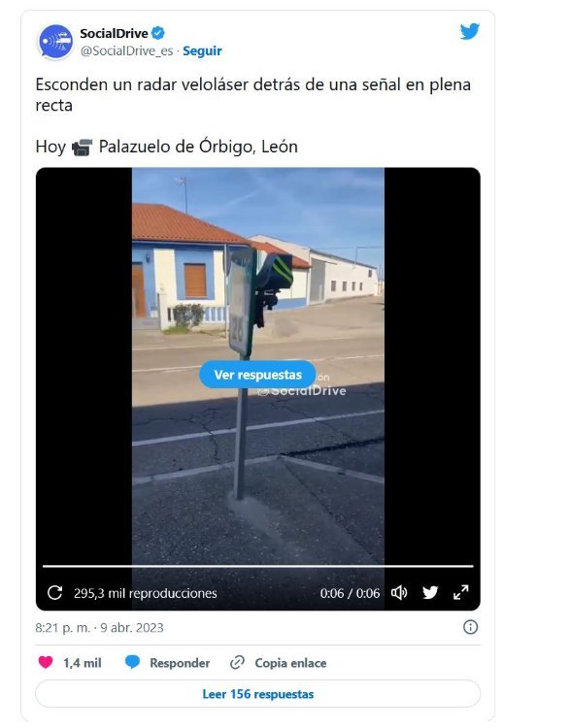The height and width of the screenshot is (728, 570).
Task: Open Leer 156 respuestas button
Action: (x=258, y=694)
